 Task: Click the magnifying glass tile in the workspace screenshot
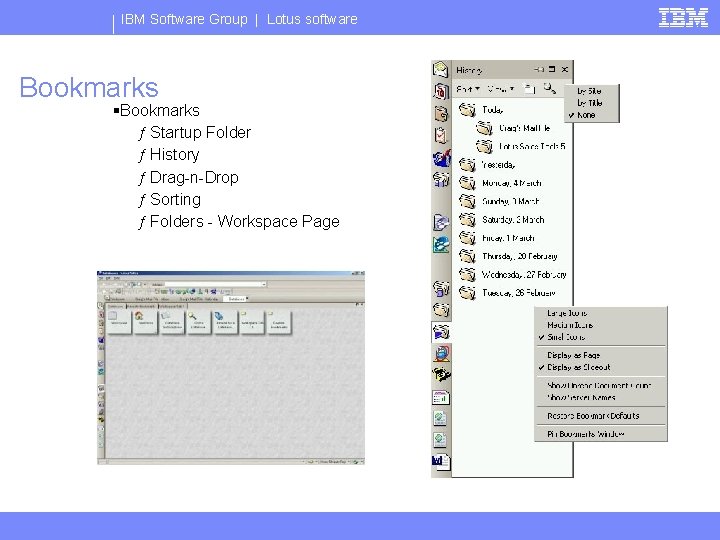point(198,320)
